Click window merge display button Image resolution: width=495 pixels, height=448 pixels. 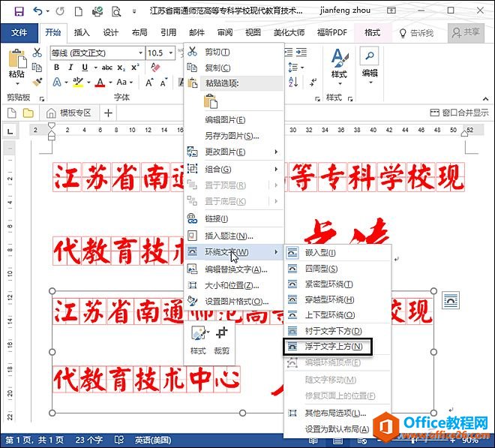[459, 113]
